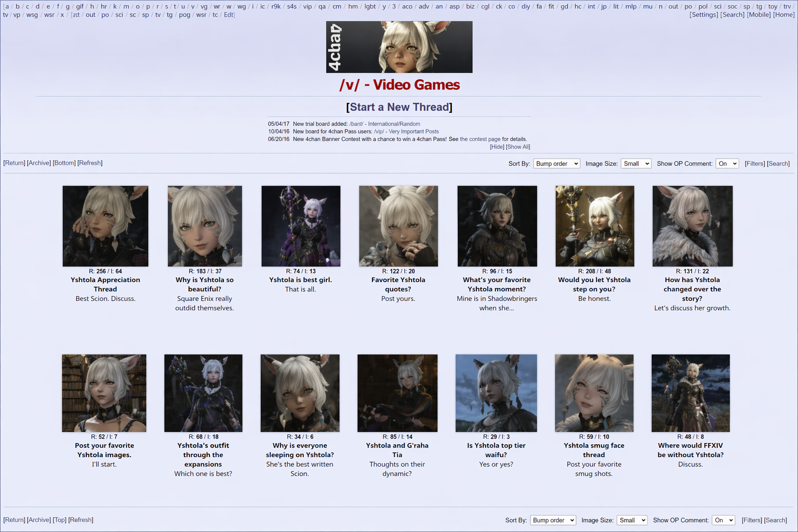The height and width of the screenshot is (532, 798).
Task: Open the Archive link in the bottom bar
Action: tap(39, 520)
